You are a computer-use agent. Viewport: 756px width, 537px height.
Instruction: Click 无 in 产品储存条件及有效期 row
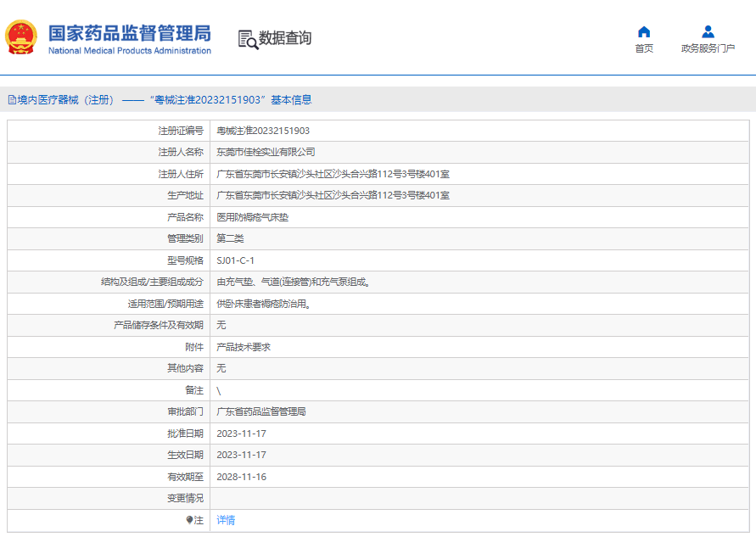(221, 325)
